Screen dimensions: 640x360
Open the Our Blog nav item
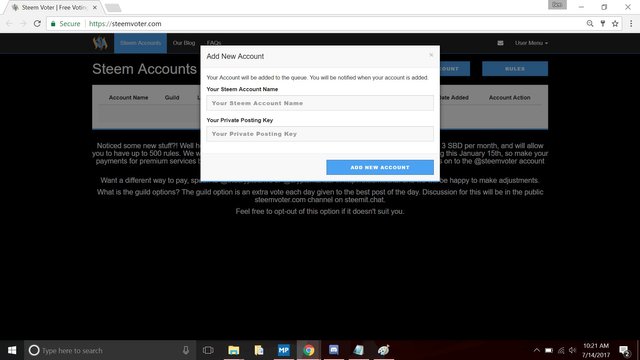pos(184,43)
